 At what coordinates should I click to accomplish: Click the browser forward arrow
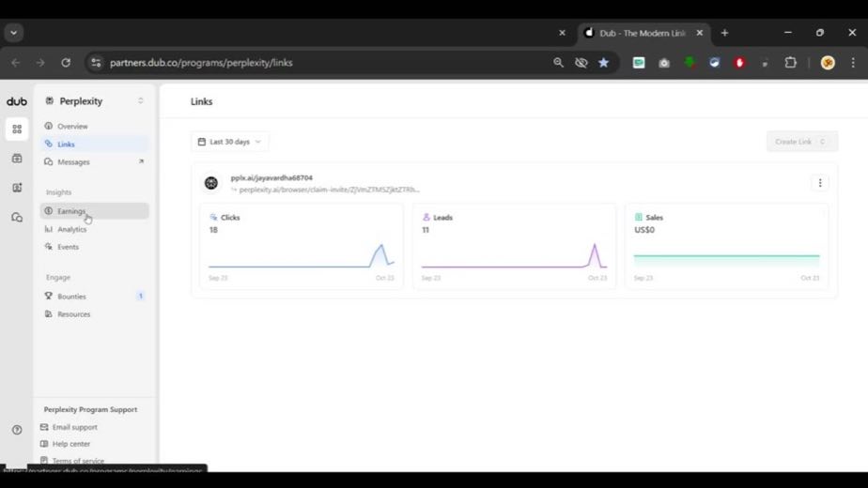coord(40,63)
